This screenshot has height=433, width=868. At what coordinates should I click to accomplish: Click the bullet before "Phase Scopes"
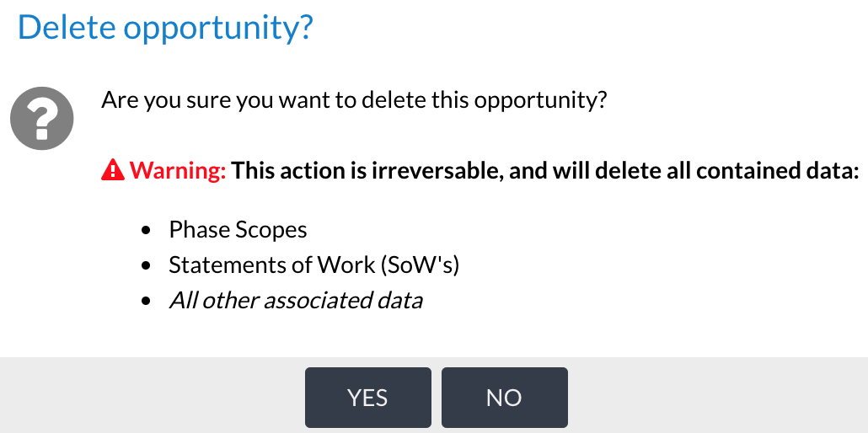(147, 230)
